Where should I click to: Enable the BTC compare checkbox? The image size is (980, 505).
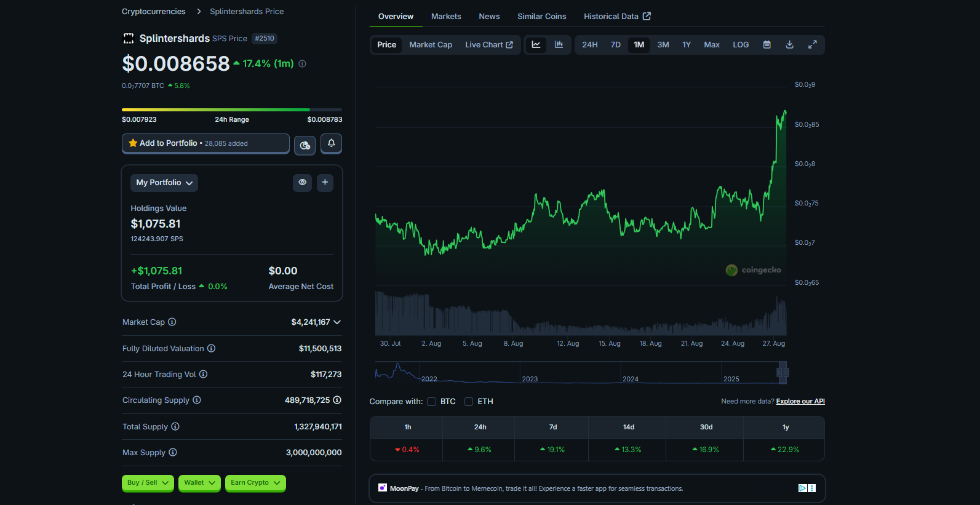click(x=432, y=402)
